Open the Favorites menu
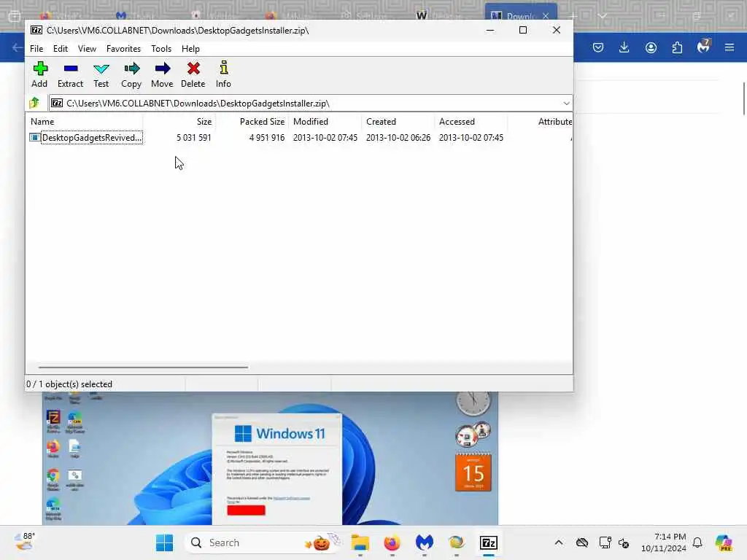Image resolution: width=747 pixels, height=560 pixels. (x=123, y=49)
